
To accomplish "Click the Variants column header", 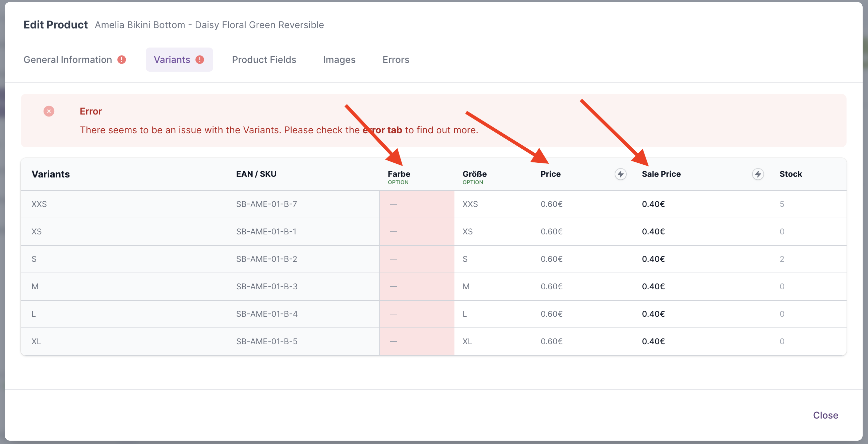I will pyautogui.click(x=51, y=174).
